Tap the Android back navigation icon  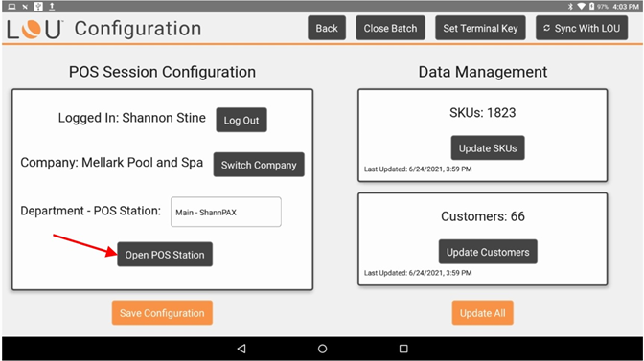[241, 349]
